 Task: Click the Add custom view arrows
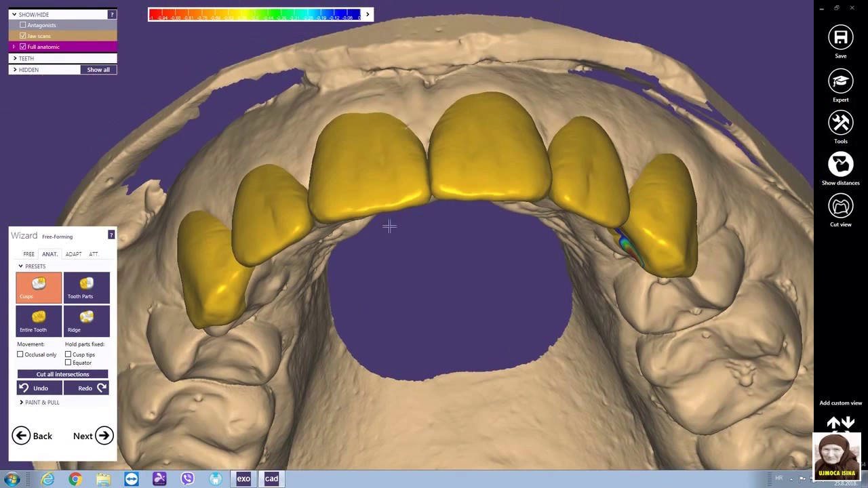840,424
